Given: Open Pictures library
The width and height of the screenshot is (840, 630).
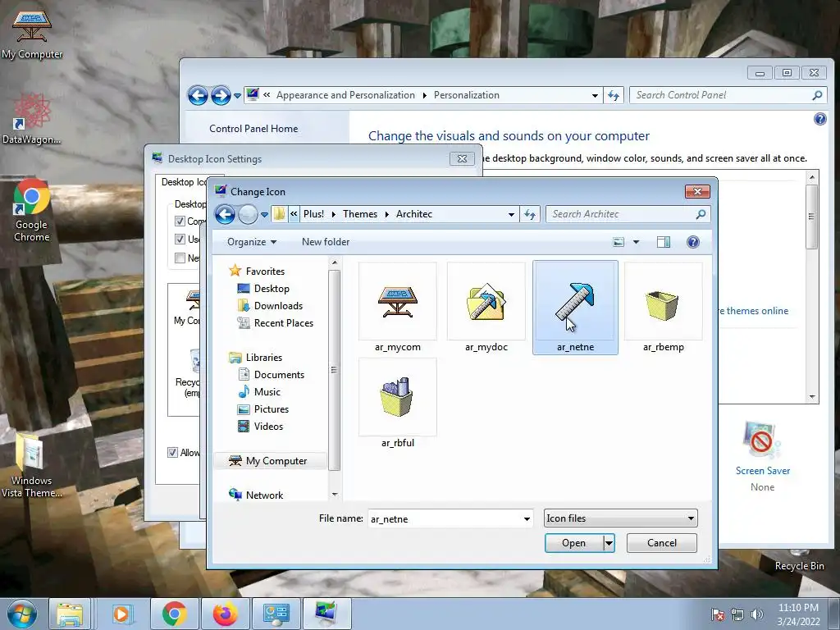Looking at the screenshot, I should click(x=271, y=409).
